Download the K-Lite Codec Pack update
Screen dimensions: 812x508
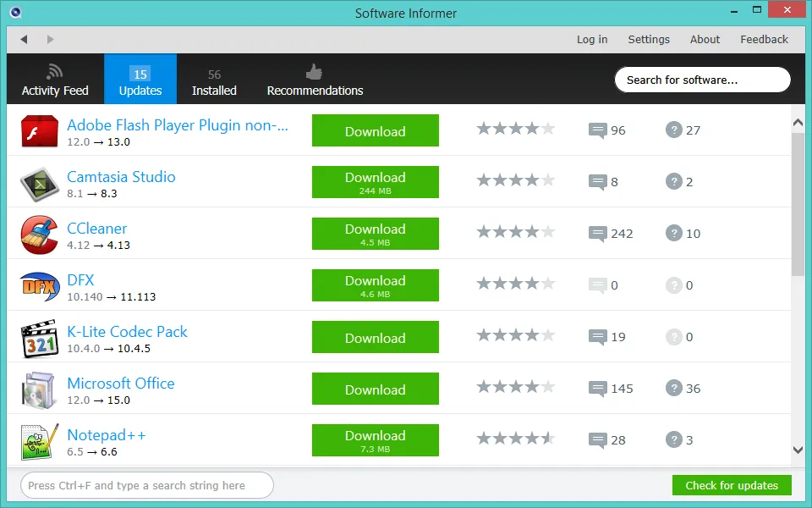click(376, 337)
